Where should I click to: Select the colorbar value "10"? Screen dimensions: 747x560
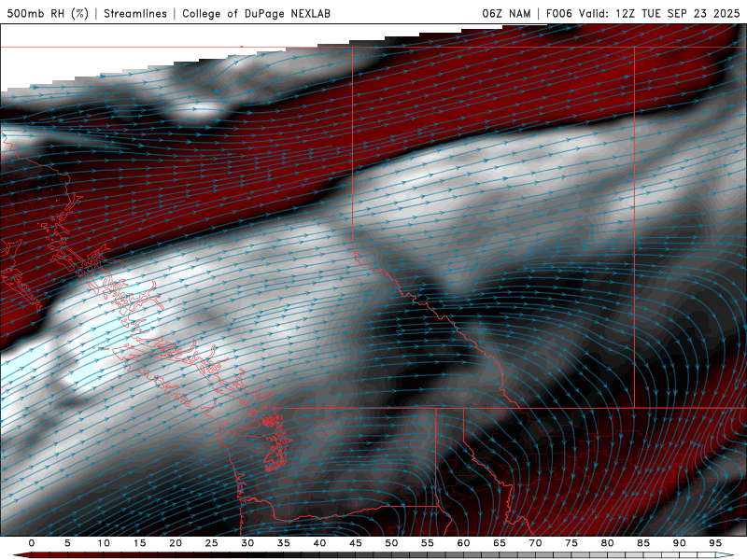pyautogui.click(x=104, y=543)
